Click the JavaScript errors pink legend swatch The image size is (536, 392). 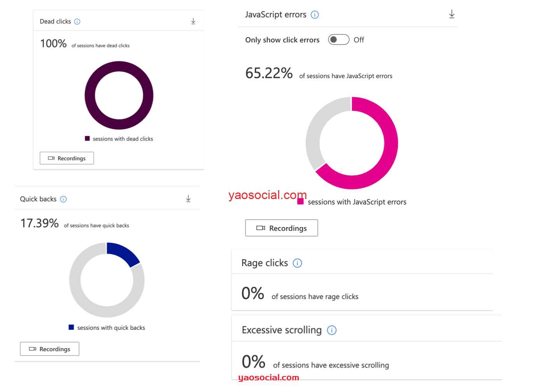pyautogui.click(x=300, y=201)
